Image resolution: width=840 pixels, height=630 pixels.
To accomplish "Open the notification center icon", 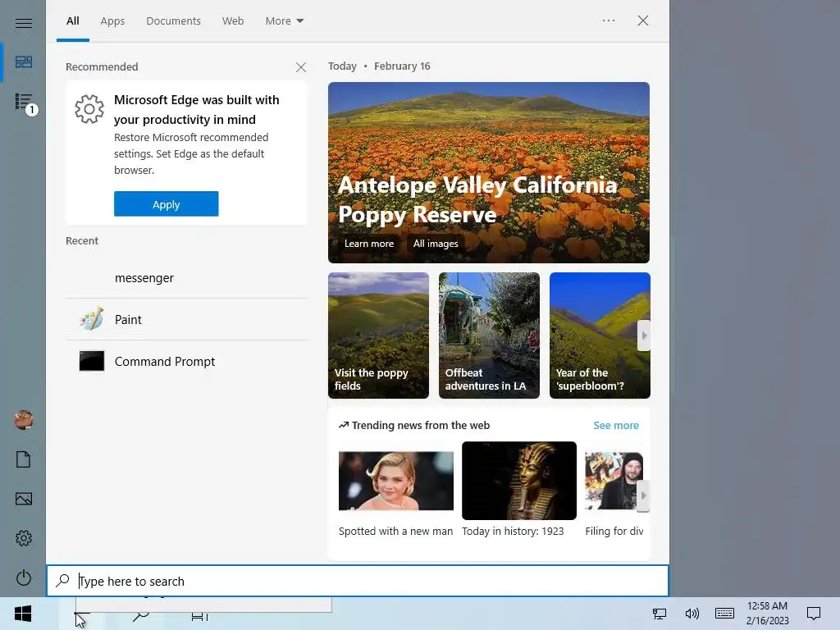I will pyautogui.click(x=814, y=614).
